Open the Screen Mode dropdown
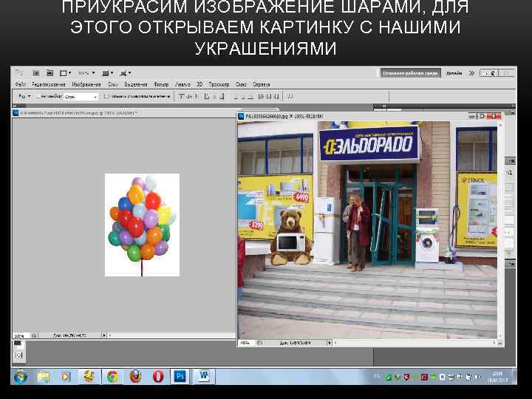The image size is (532, 399). coord(126,73)
